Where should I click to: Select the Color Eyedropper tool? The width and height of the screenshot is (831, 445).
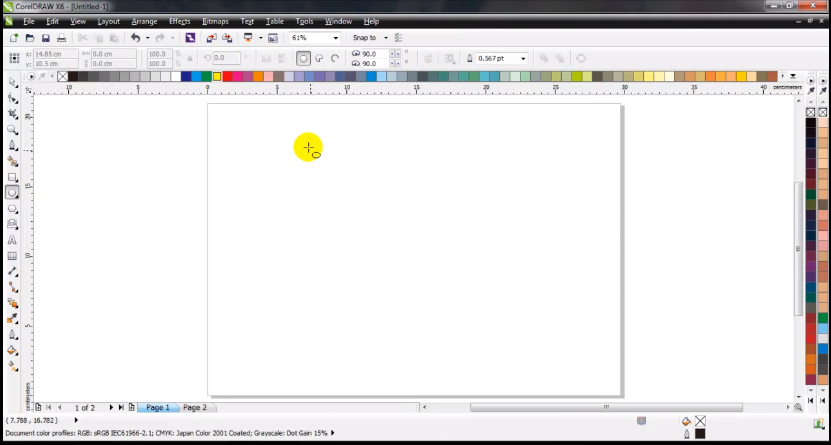(13, 319)
